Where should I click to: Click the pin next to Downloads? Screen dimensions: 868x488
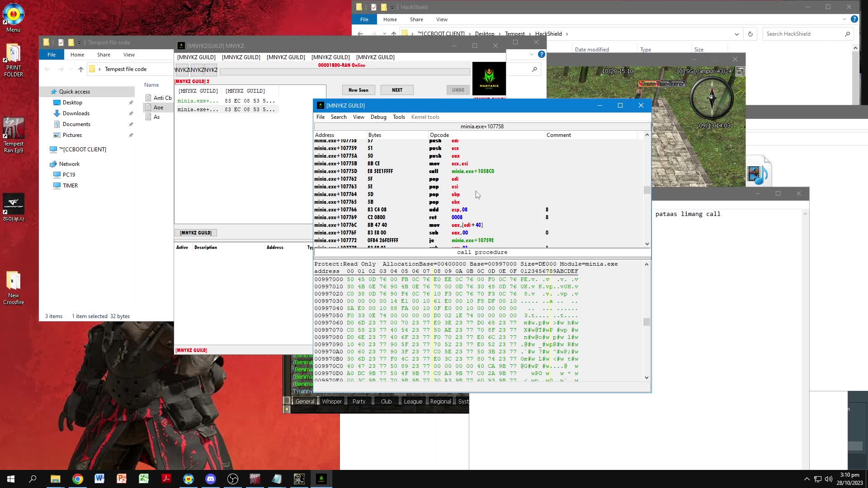[131, 113]
